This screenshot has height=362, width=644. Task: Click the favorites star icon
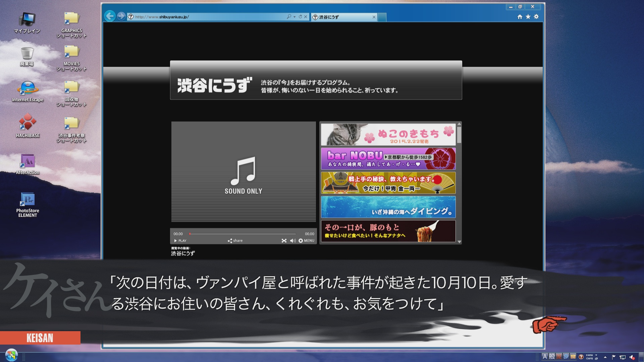coord(528,17)
